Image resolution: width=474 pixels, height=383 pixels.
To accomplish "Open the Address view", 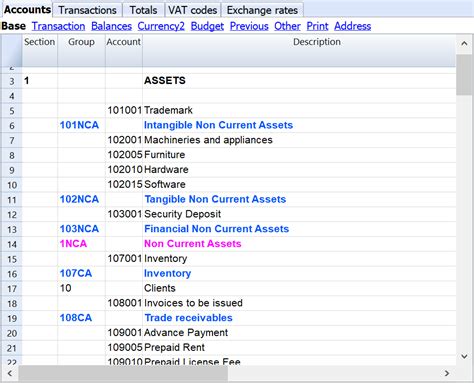I will (x=353, y=26).
